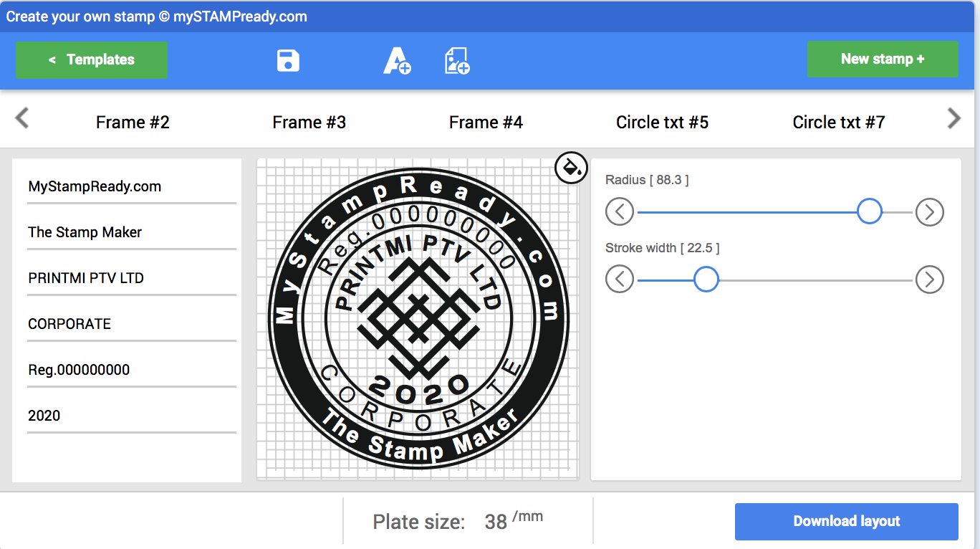Viewport: 980px width, 549px height.
Task: Click the diamond logo in stamp preview
Action: (x=418, y=318)
